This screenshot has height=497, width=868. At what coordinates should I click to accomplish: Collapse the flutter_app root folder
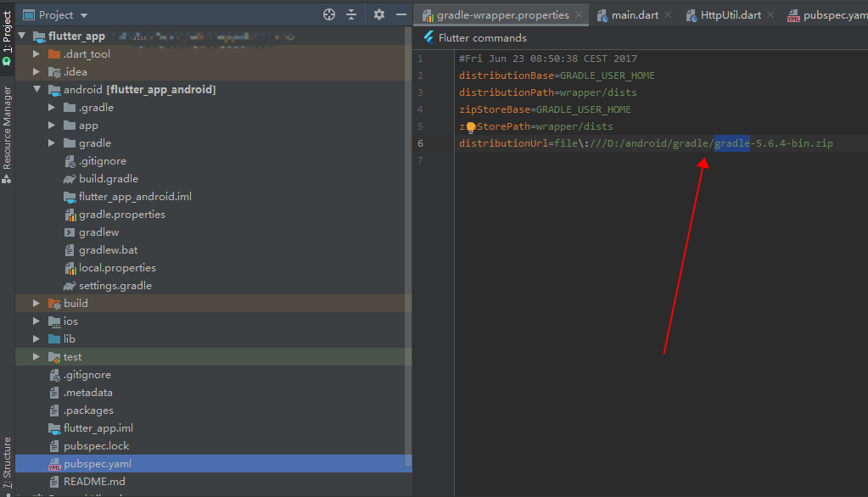(x=22, y=36)
